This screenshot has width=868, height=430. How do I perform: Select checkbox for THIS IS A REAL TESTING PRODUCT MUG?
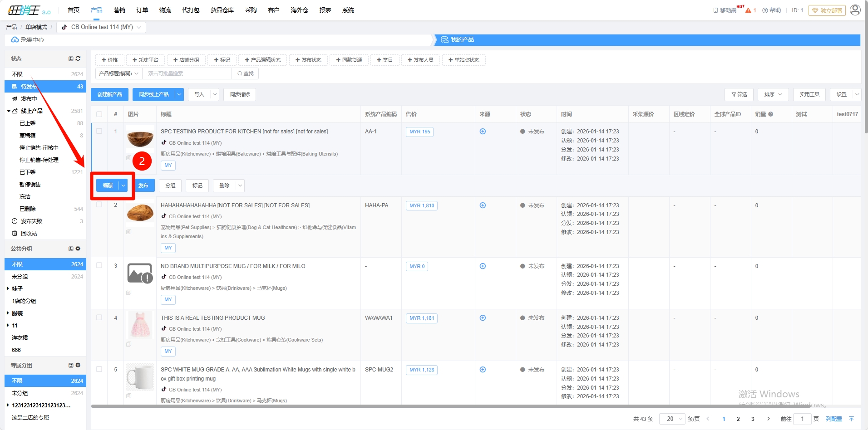[x=99, y=318]
